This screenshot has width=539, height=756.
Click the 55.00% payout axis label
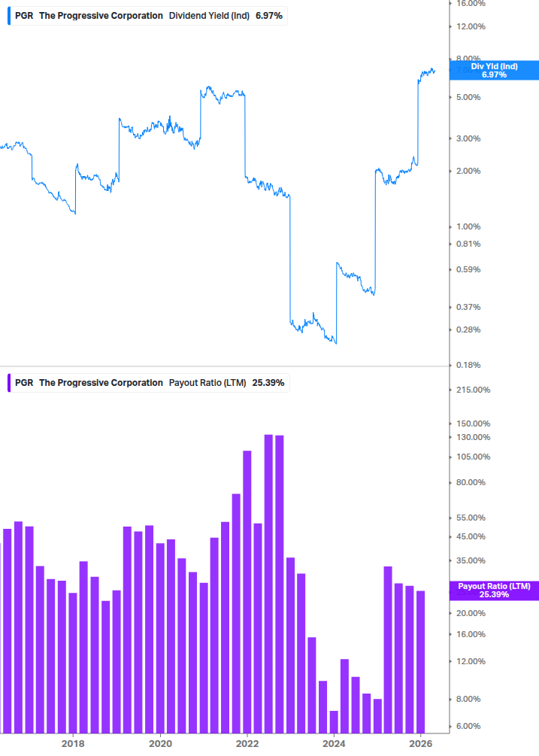click(471, 518)
